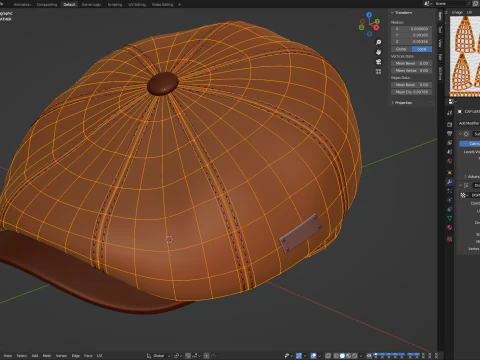The width and height of the screenshot is (480, 360).
Task: Click the scene icon beside Scene name
Action: pyautogui.click(x=427, y=3)
